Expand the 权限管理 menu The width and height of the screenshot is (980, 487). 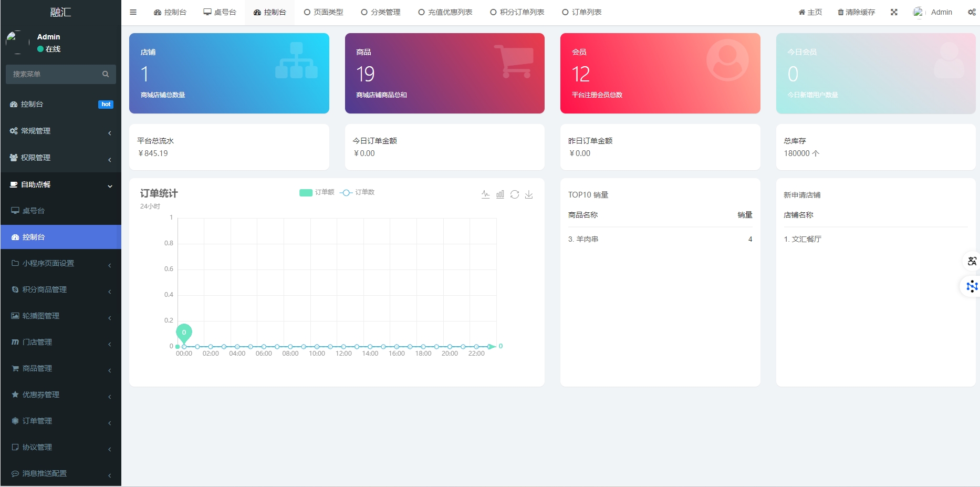61,158
